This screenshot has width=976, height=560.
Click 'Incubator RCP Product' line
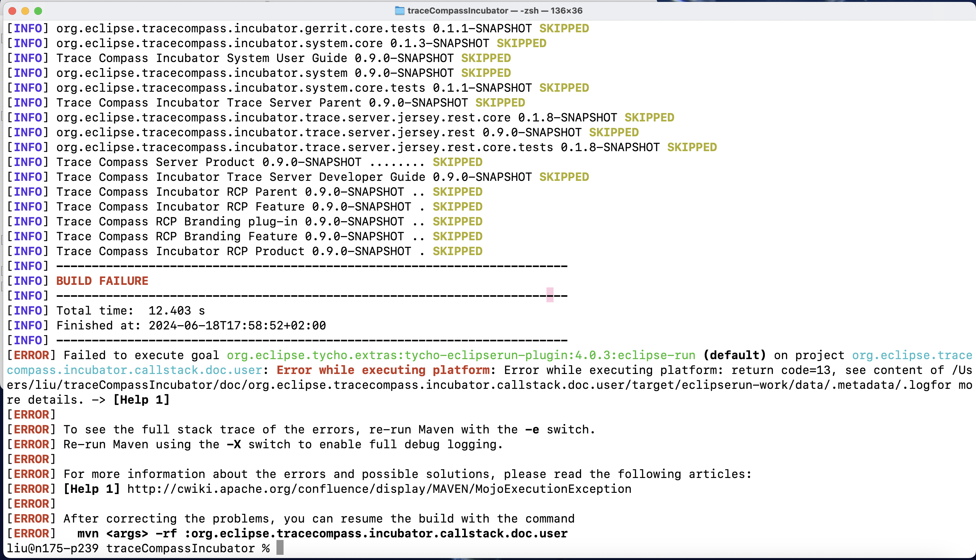coord(244,252)
